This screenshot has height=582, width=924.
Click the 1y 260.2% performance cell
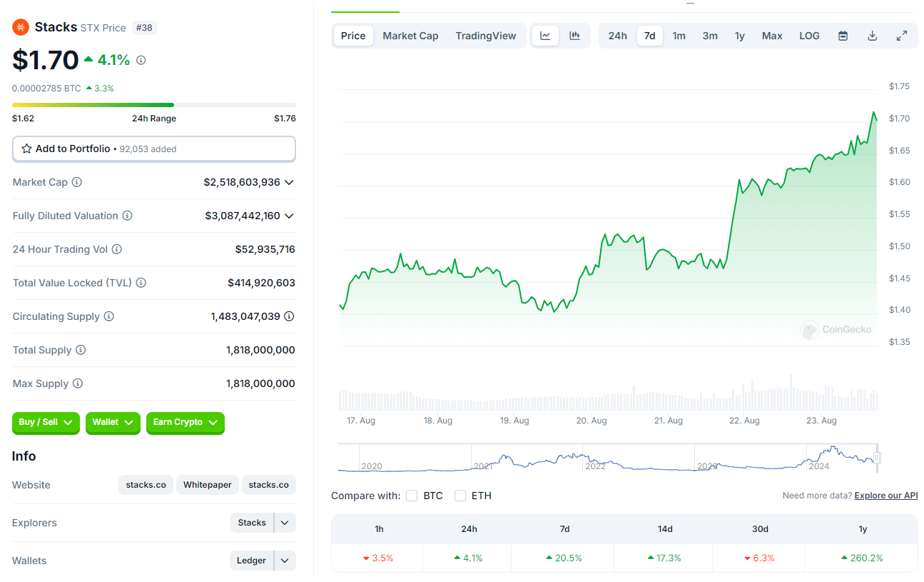point(863,558)
